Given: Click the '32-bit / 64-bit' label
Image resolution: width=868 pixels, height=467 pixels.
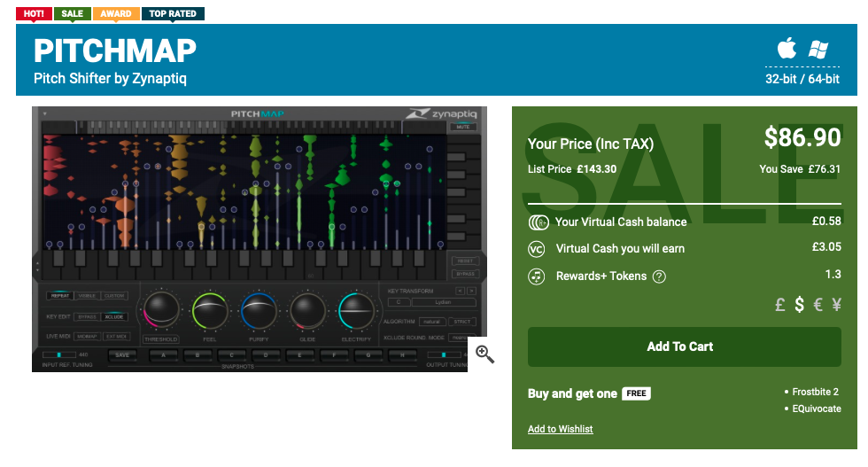Looking at the screenshot, I should pos(802,79).
